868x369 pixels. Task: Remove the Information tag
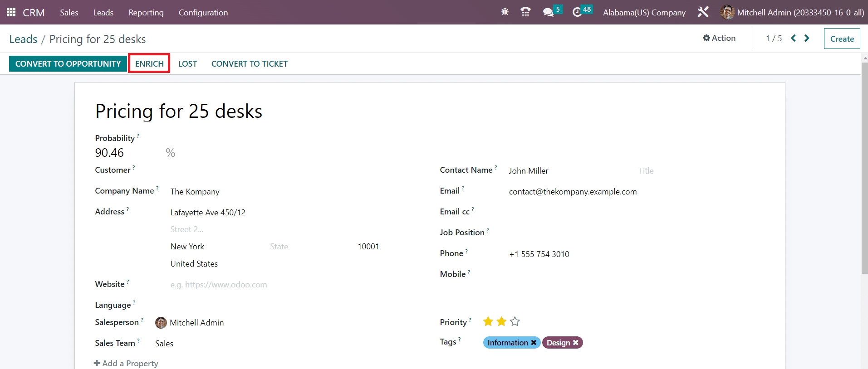tap(534, 343)
